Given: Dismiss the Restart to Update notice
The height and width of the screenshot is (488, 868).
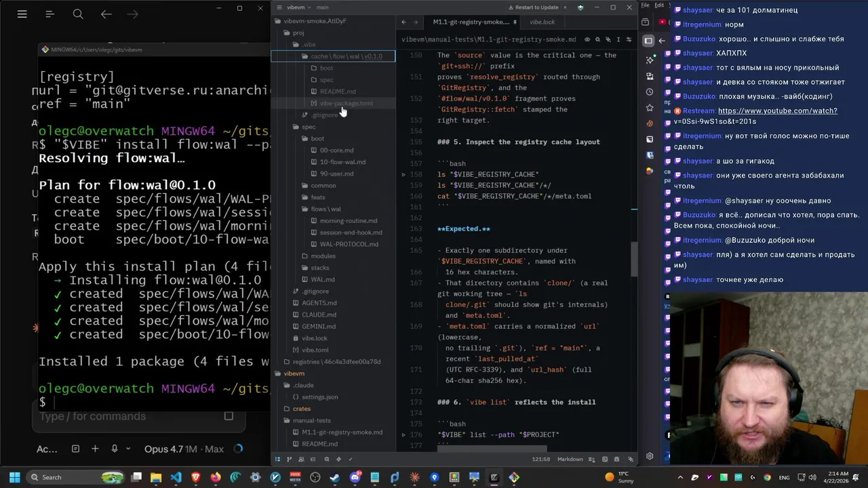Looking at the screenshot, I should click(564, 7).
